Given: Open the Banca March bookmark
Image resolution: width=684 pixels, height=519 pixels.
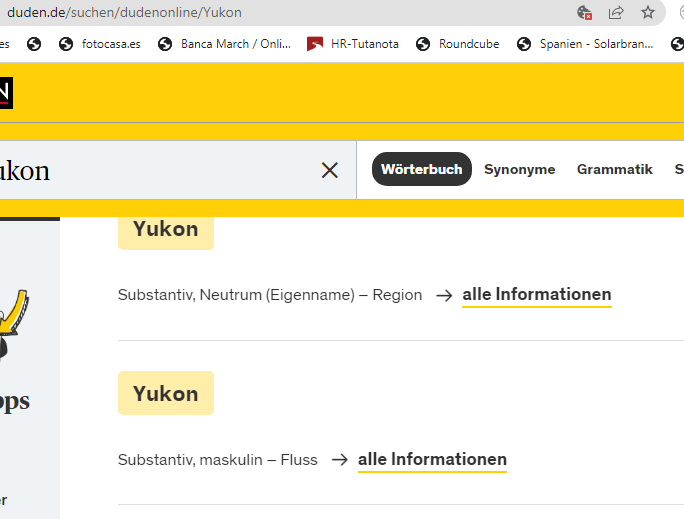Looking at the screenshot, I should [224, 44].
